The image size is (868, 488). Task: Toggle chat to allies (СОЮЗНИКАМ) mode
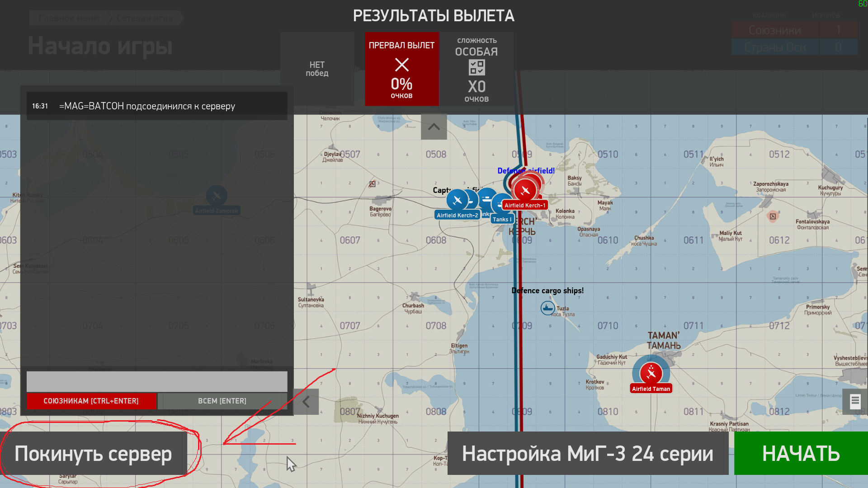coord(91,401)
